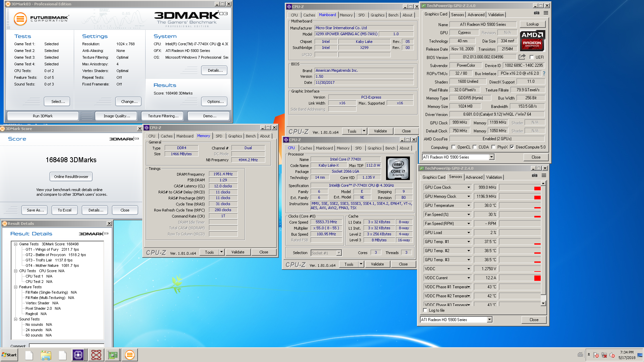Open Validation tab in GPU-Z Graphics Card window

click(496, 15)
